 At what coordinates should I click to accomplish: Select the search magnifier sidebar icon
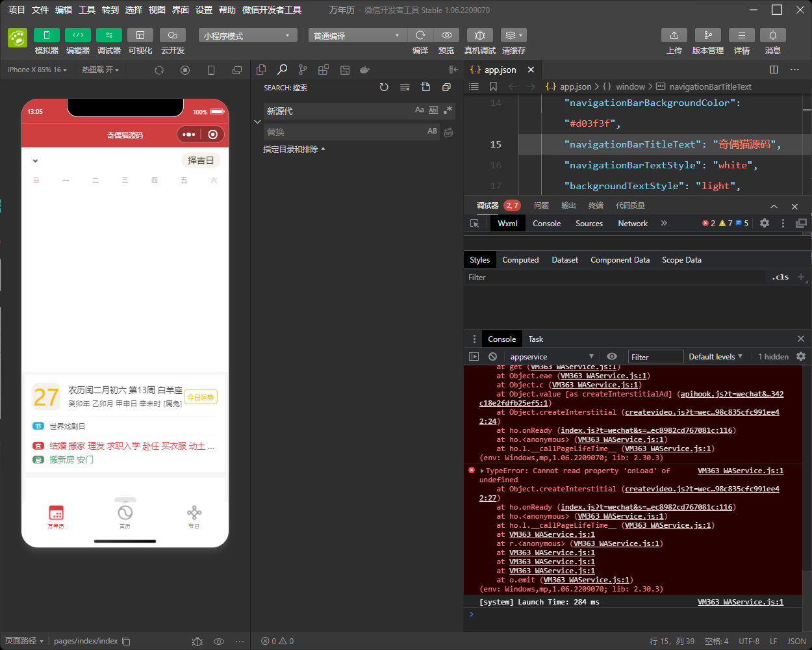[283, 70]
